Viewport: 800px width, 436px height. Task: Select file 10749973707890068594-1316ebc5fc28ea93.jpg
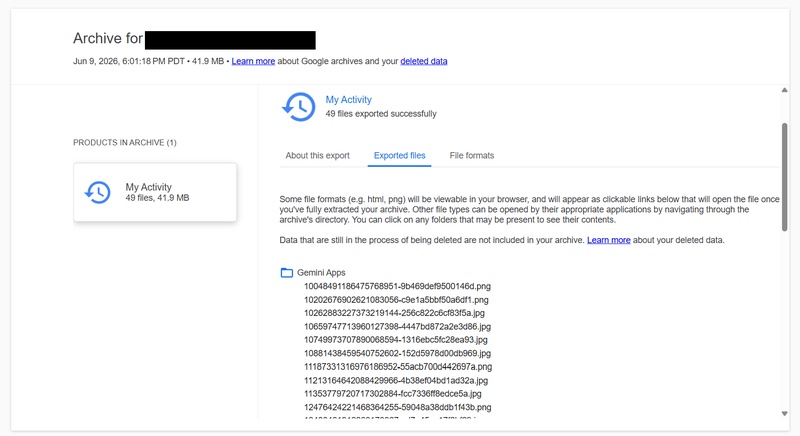[x=396, y=340]
